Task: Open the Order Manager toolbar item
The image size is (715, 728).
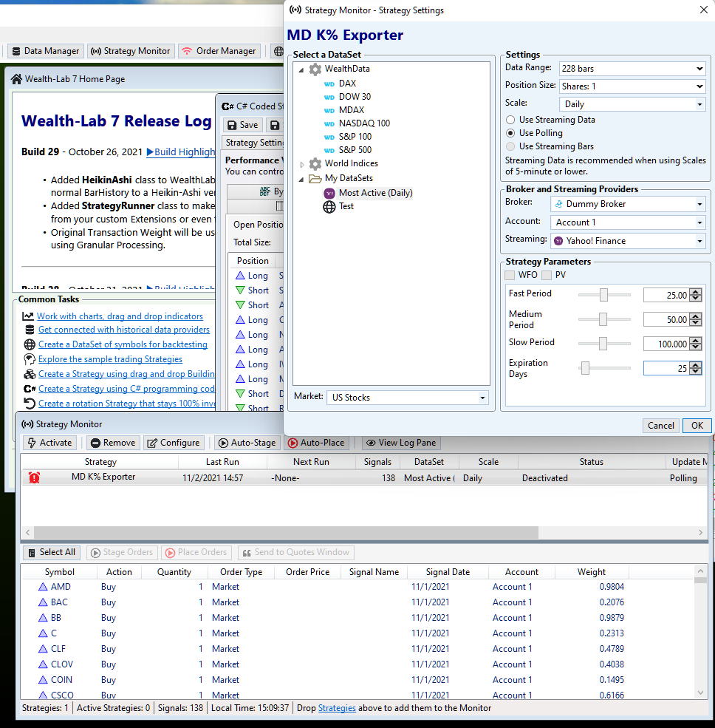Action: click(219, 51)
